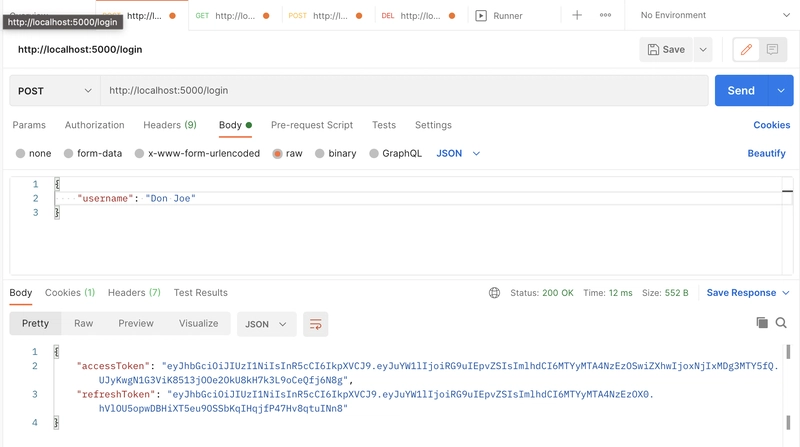This screenshot has height=447, width=800.
Task: Click the pencil edit icon
Action: tap(746, 49)
